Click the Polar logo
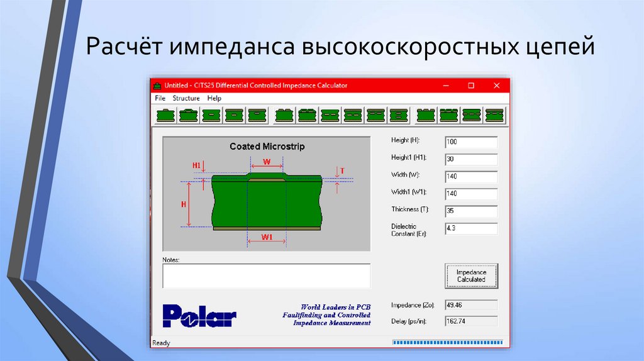The height and width of the screenshot is (361, 644). (x=199, y=316)
